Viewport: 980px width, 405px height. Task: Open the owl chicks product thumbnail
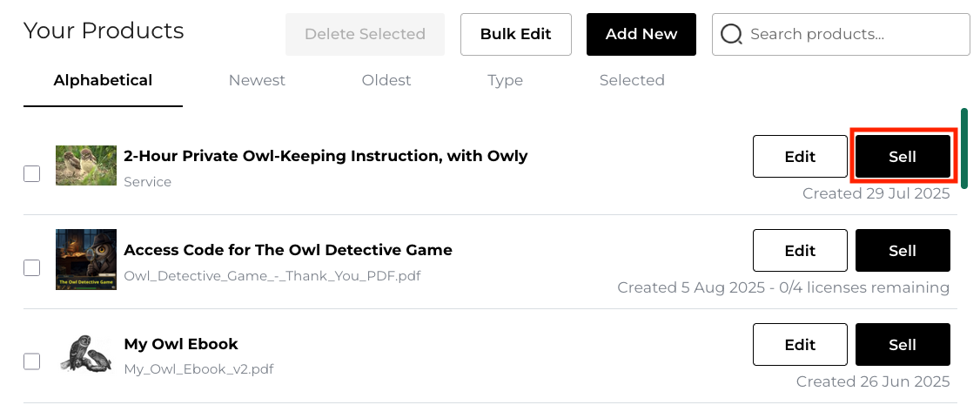pos(85,165)
